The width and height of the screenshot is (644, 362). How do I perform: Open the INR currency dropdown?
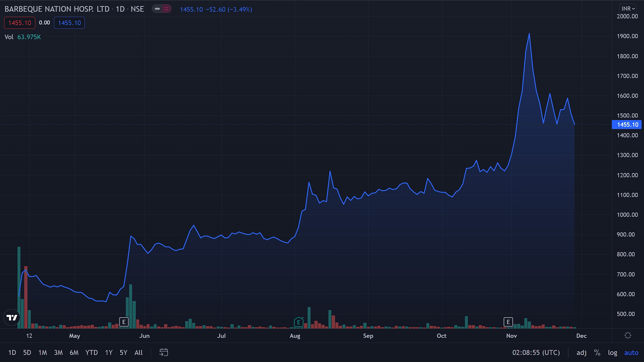628,9
